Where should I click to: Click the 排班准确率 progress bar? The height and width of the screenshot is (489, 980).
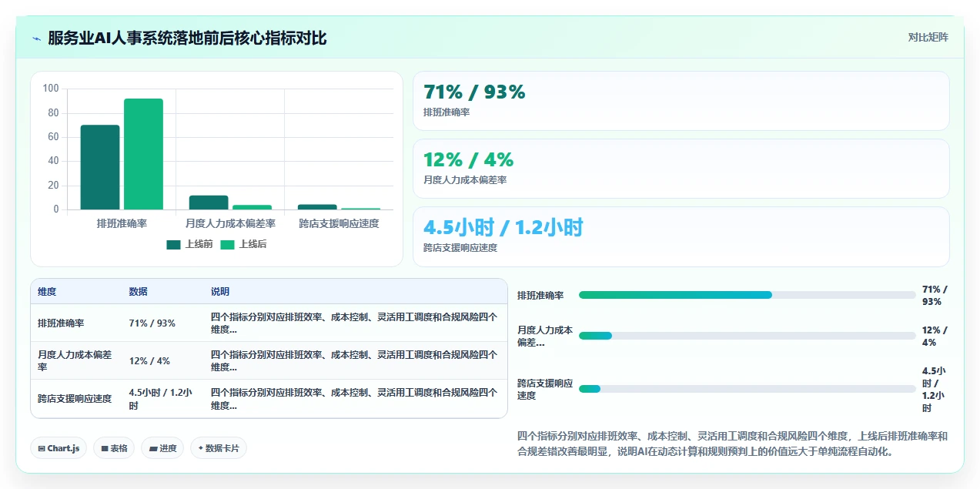[x=747, y=295]
